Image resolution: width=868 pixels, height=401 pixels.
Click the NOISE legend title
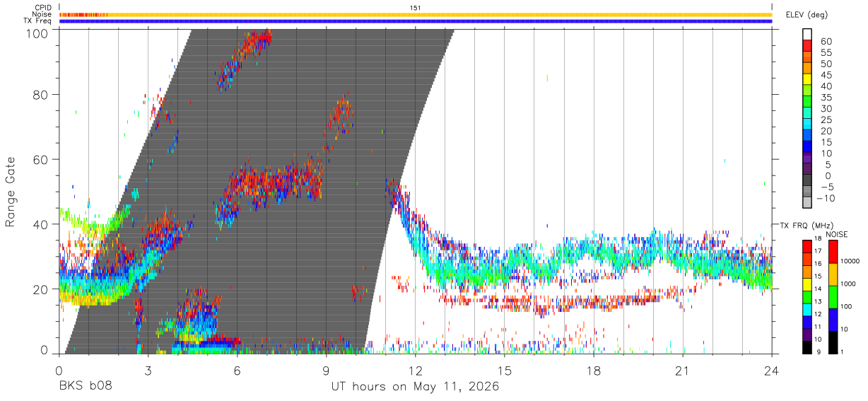point(837,234)
